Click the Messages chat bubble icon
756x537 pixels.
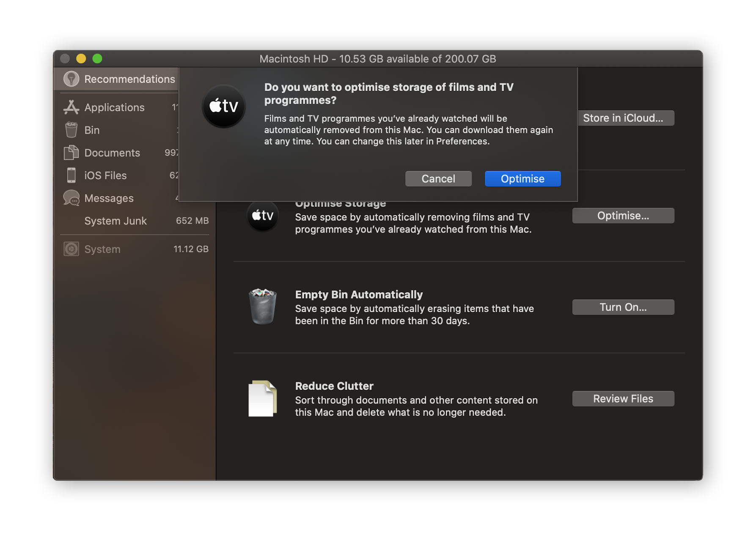[x=71, y=198]
